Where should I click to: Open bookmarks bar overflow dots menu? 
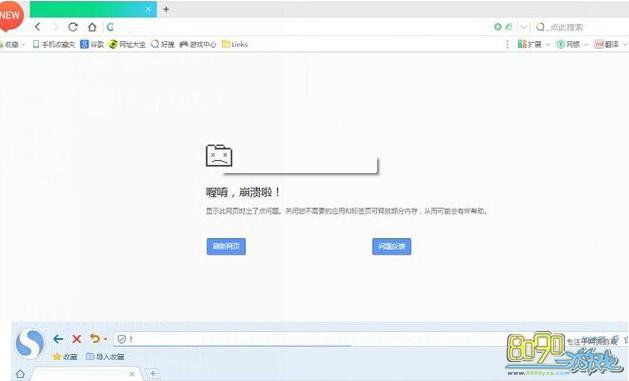tap(507, 44)
